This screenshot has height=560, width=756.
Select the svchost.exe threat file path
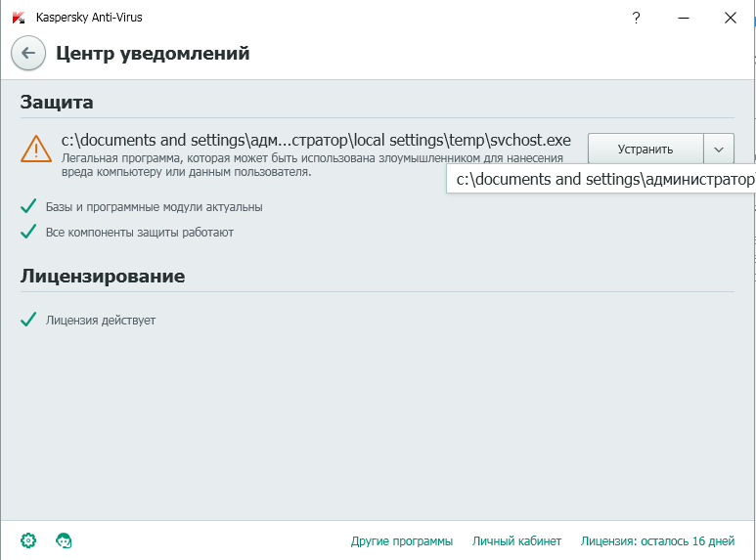point(316,140)
